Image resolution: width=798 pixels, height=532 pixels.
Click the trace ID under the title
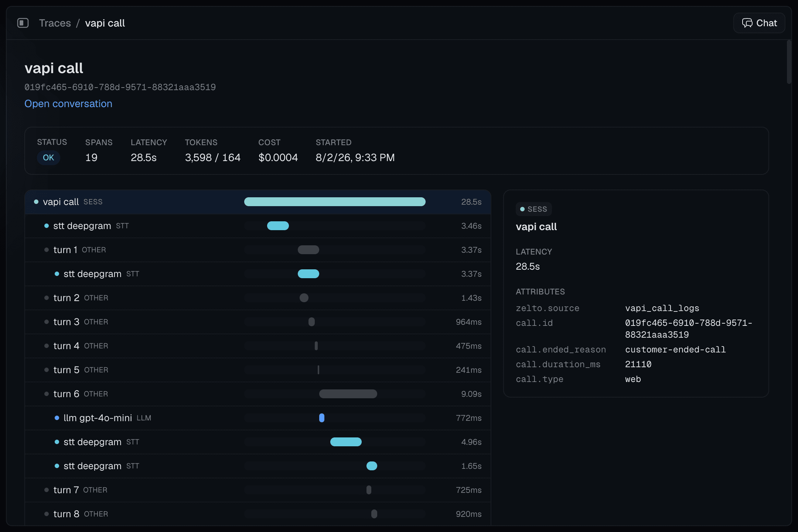[120, 87]
